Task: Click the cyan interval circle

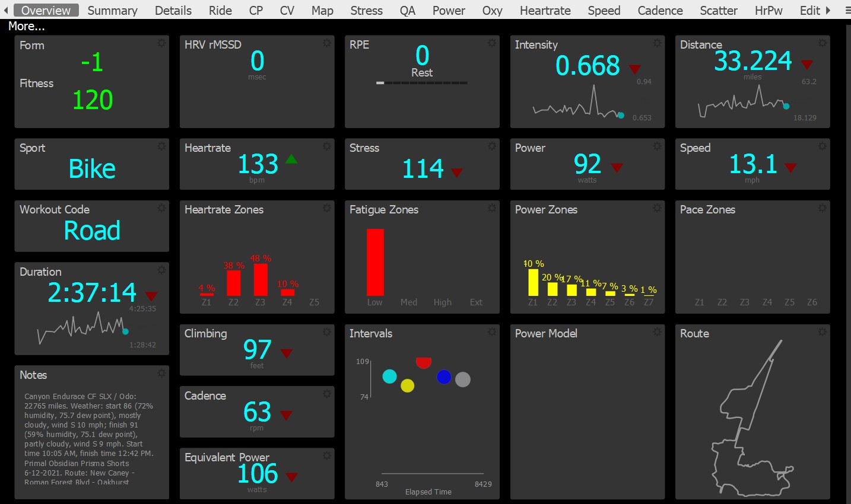Action: (x=389, y=377)
